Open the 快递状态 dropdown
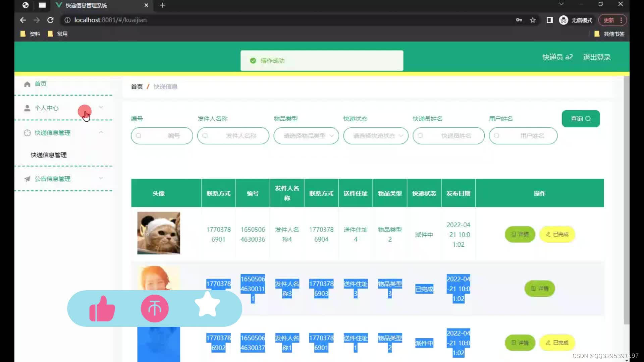The image size is (644, 362). (x=376, y=136)
